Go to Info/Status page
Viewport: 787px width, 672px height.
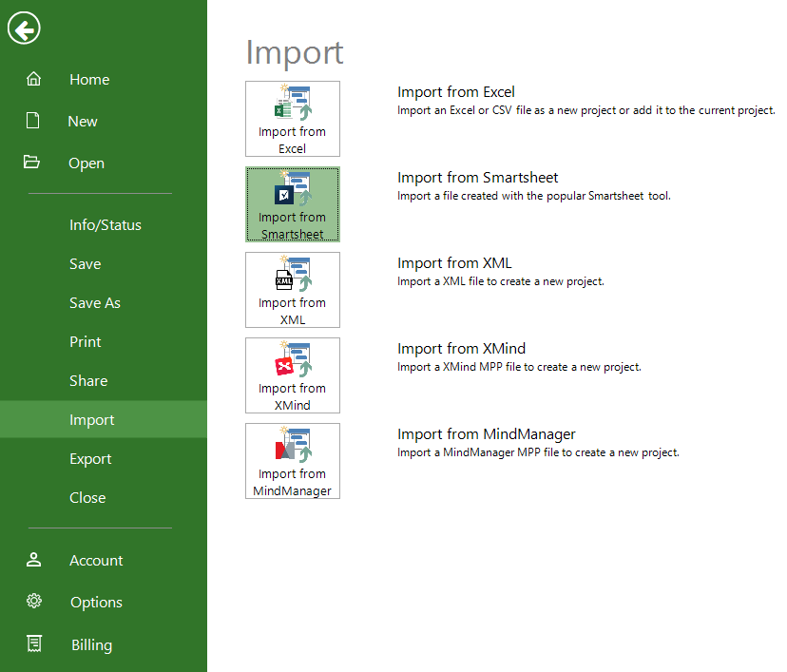tap(104, 225)
